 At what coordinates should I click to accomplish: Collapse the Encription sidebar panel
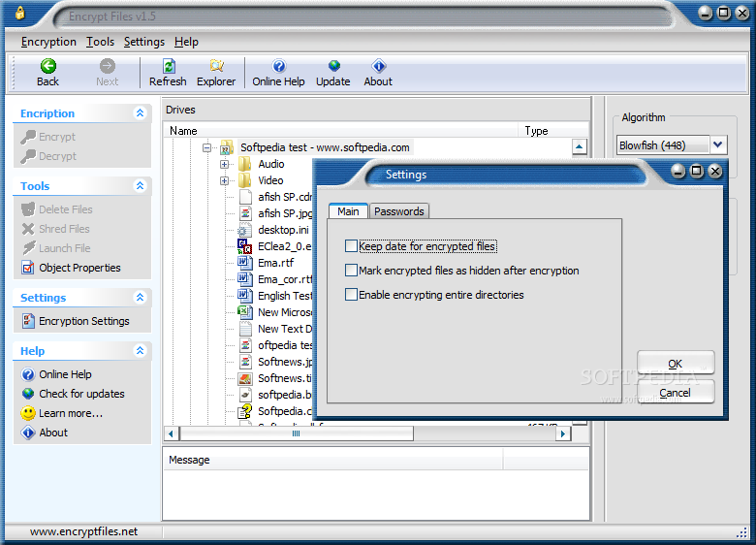140,112
